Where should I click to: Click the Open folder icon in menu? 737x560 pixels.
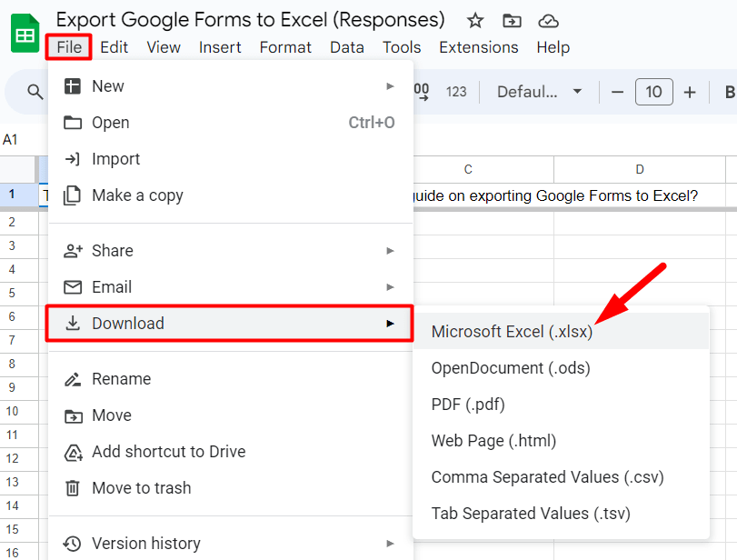tap(73, 122)
